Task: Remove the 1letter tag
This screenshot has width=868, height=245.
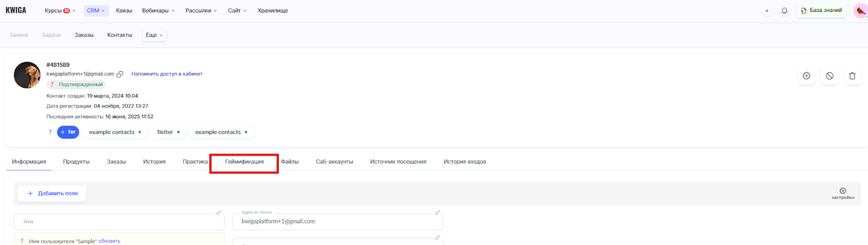Action: (x=178, y=132)
